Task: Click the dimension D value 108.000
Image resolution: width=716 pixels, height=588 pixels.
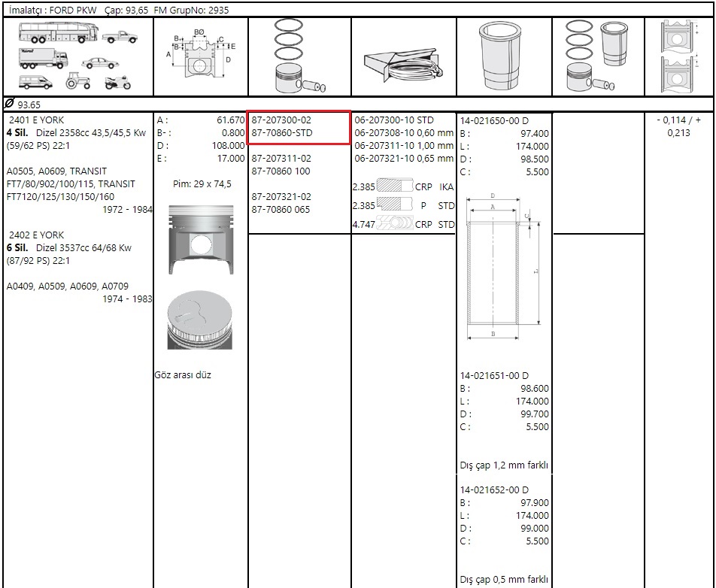Action: click(x=229, y=146)
